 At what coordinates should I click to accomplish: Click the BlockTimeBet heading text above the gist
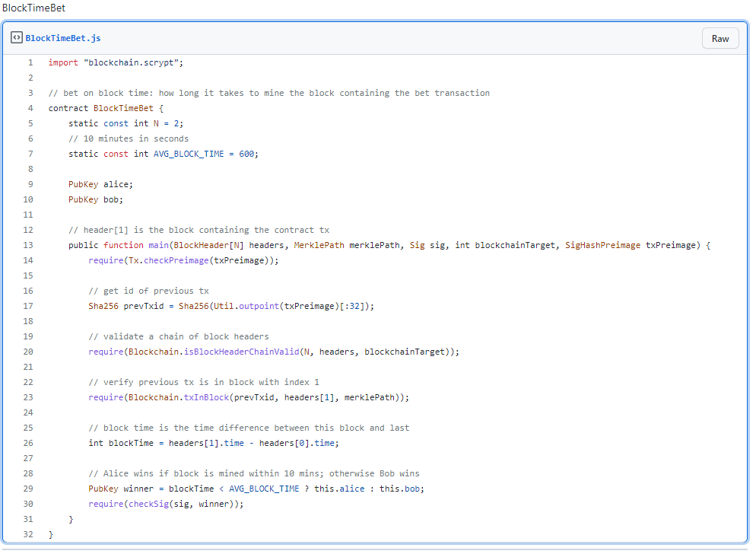point(33,8)
